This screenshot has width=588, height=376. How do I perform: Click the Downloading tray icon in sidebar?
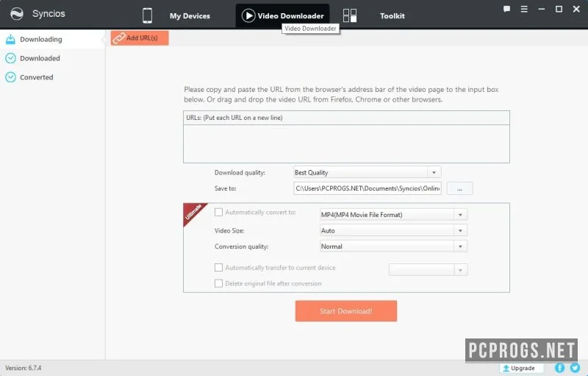point(10,39)
